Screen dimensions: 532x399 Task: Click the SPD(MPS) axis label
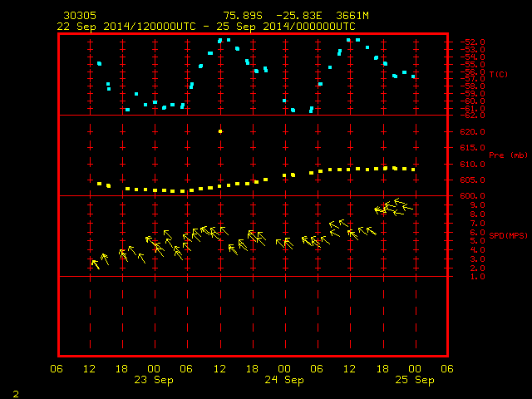(508, 235)
